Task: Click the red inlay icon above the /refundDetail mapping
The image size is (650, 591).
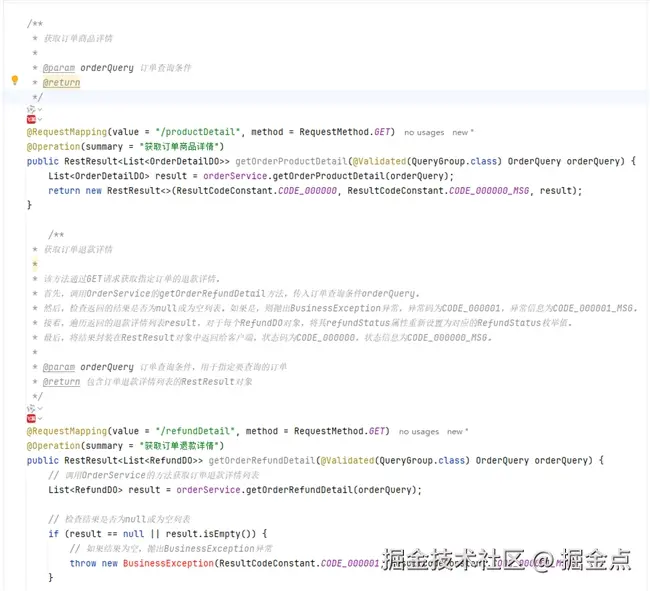Action: 31,419
